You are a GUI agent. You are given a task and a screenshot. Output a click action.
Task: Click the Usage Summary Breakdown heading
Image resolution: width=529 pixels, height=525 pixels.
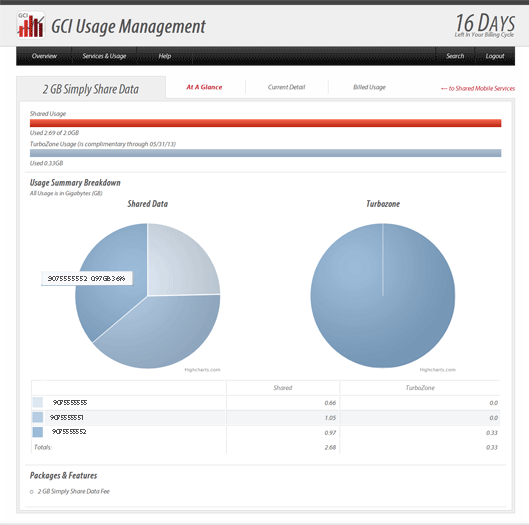coord(75,183)
